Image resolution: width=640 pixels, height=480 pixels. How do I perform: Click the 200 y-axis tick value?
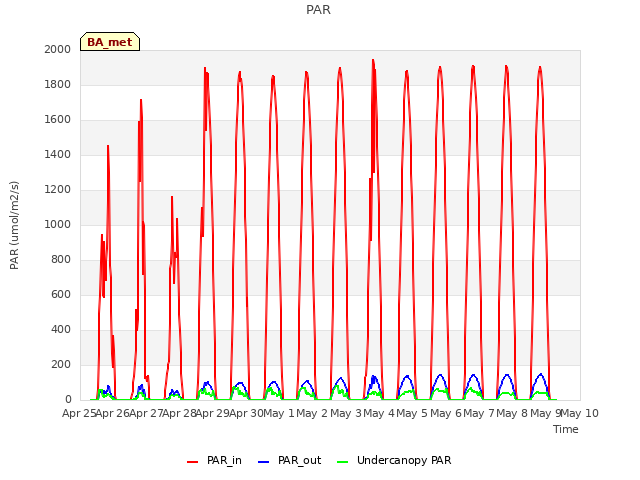point(61,364)
